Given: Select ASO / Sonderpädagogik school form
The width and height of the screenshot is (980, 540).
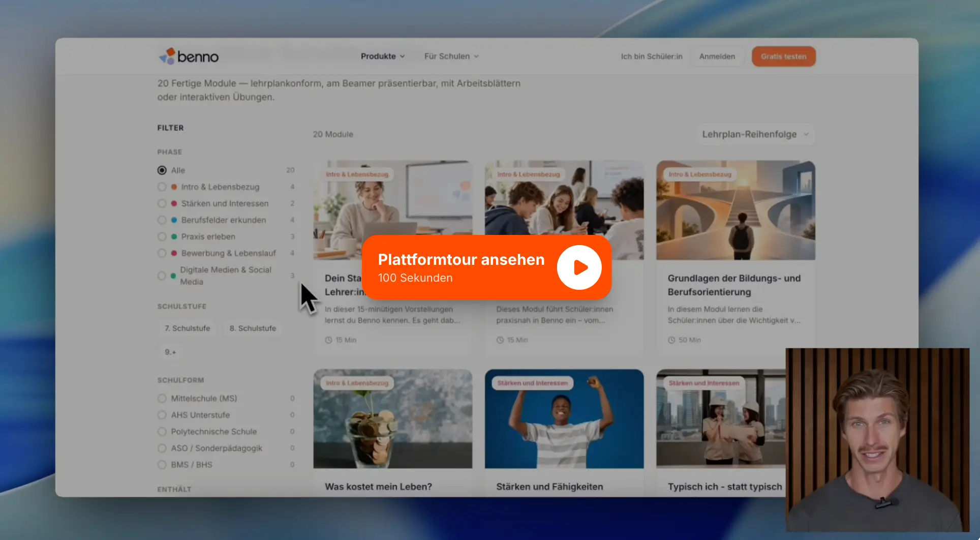Looking at the screenshot, I should (162, 448).
